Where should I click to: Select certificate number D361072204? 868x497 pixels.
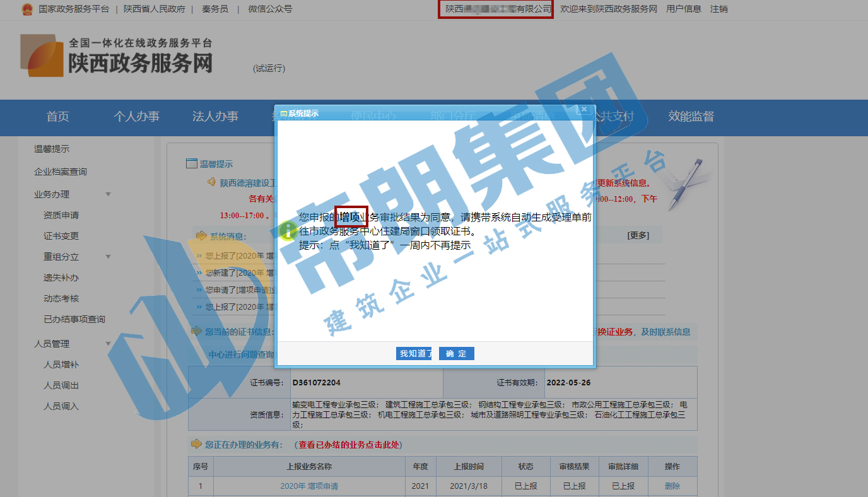(317, 383)
